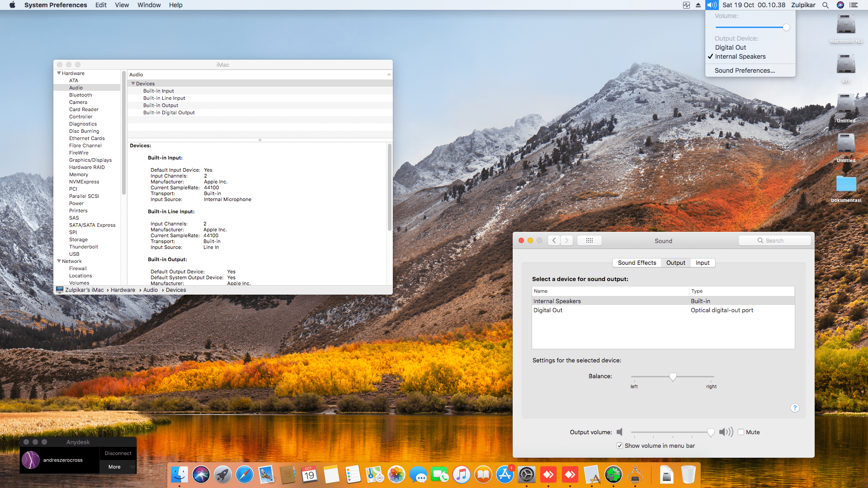Open iBooks from the Dock
This screenshot has height=488, width=868.
[x=483, y=475]
